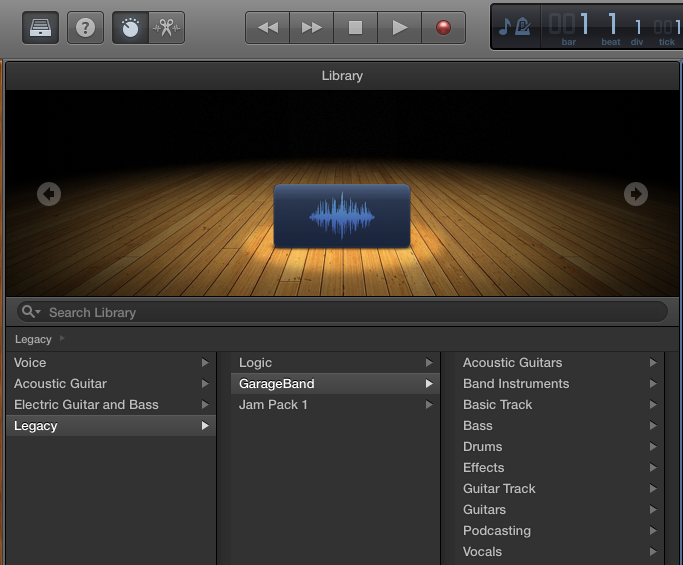Expand Effects using its arrow
This screenshot has height=565, width=683.
pyautogui.click(x=653, y=467)
